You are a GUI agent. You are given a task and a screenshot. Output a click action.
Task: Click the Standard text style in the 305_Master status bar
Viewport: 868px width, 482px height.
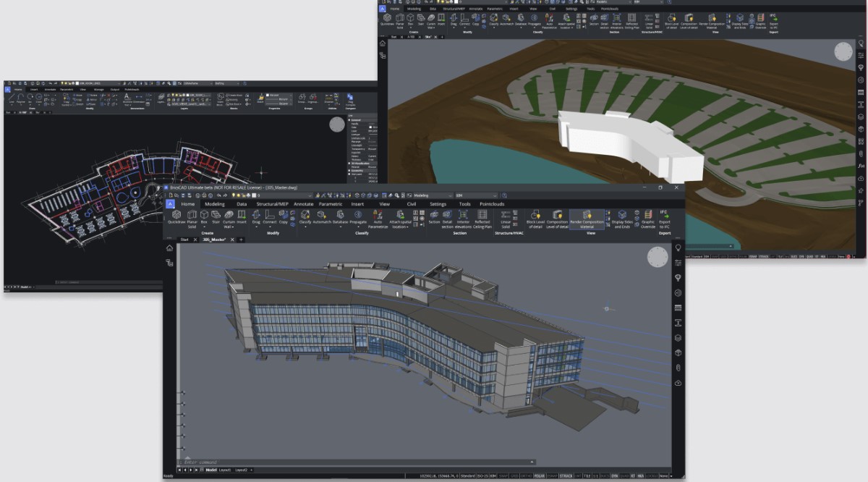[467, 476]
